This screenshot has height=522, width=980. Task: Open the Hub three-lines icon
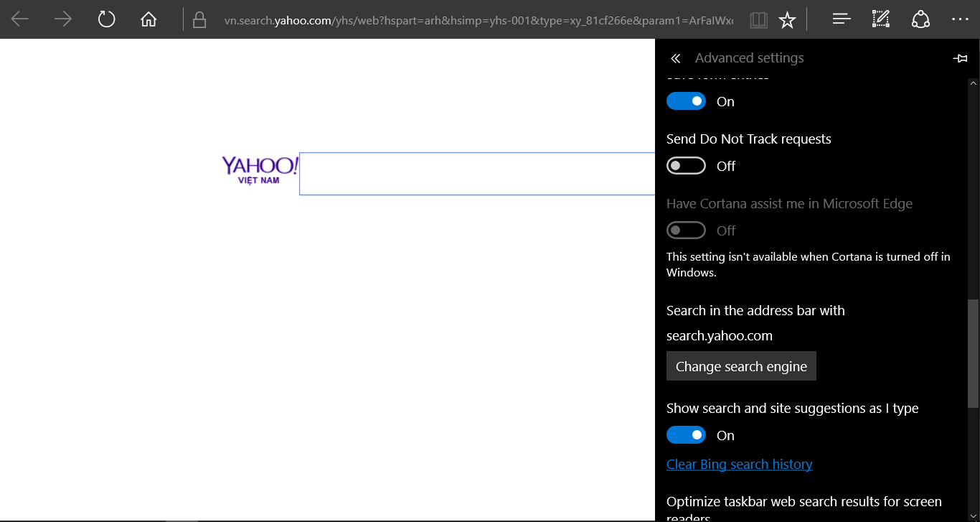(842, 19)
